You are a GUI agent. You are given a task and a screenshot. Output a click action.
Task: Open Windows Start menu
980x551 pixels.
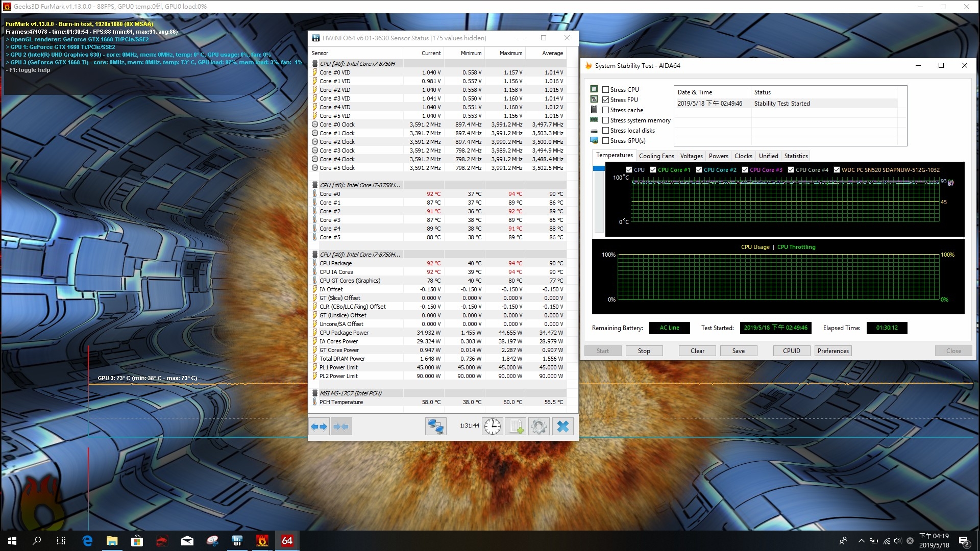coord(12,541)
